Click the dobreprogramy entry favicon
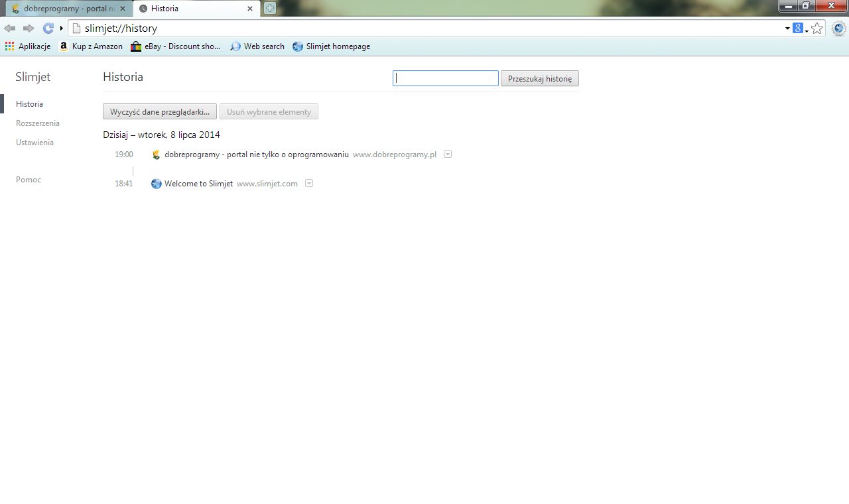Image resolution: width=849 pixels, height=504 pixels. coord(157,155)
